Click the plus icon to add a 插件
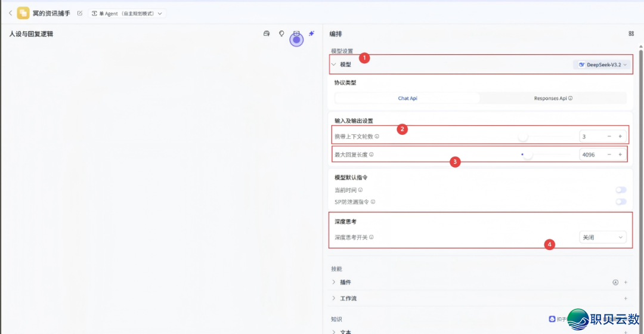The image size is (644, 334). tap(626, 282)
